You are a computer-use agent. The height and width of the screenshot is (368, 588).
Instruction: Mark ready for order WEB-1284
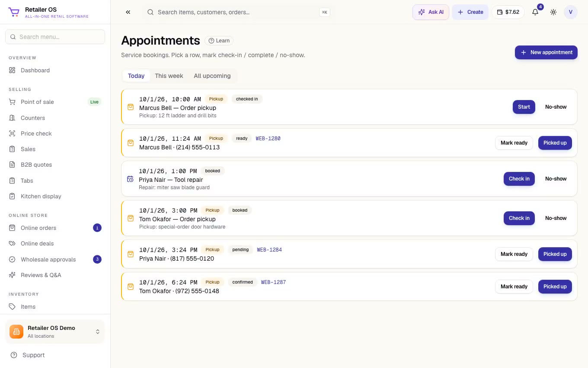tap(514, 254)
